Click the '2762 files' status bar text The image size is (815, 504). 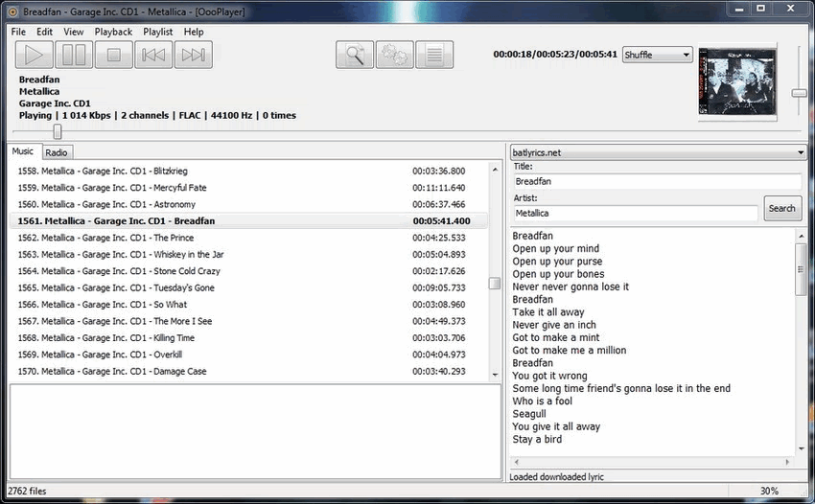27,491
